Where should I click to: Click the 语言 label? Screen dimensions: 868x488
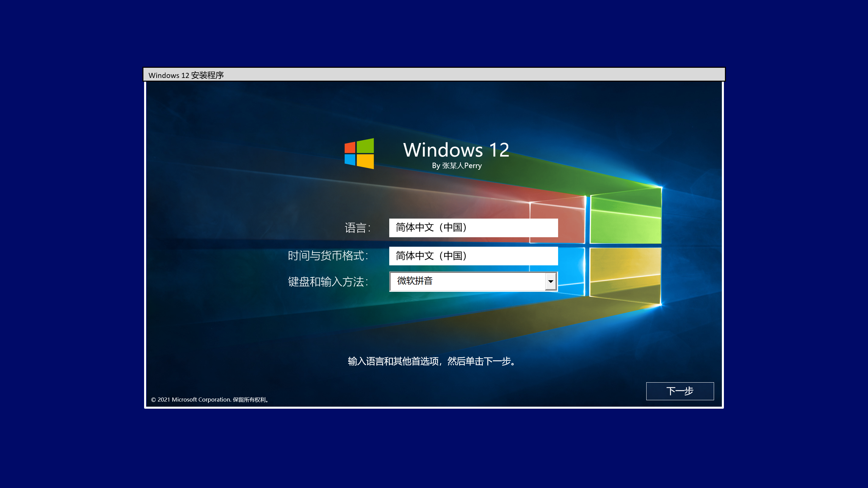(357, 228)
